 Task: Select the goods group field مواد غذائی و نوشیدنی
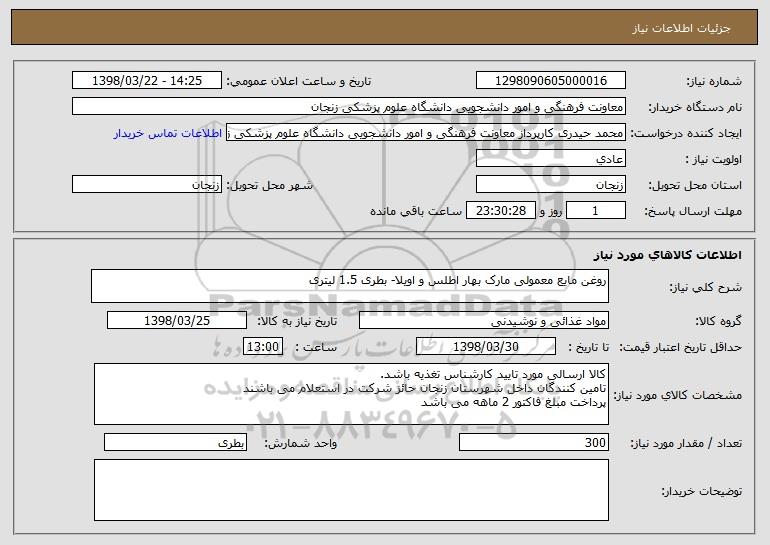point(484,321)
